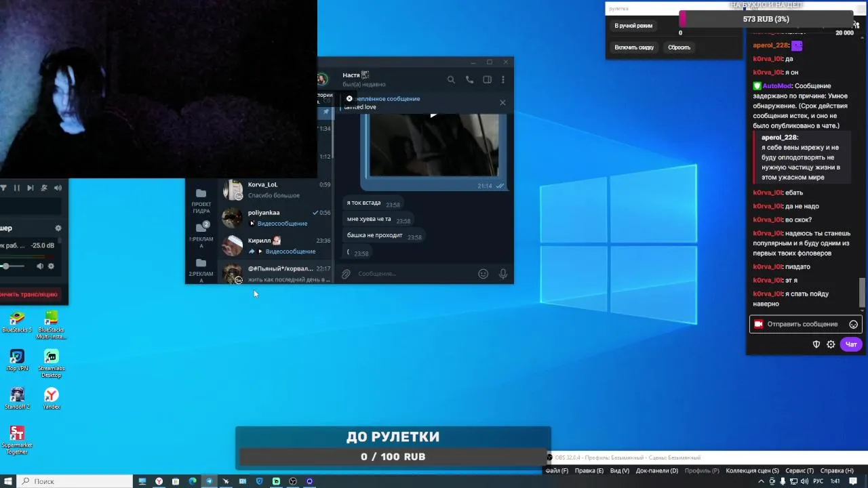Pause the media source in OBS
Image resolution: width=868 pixels, height=488 pixels.
17,188
